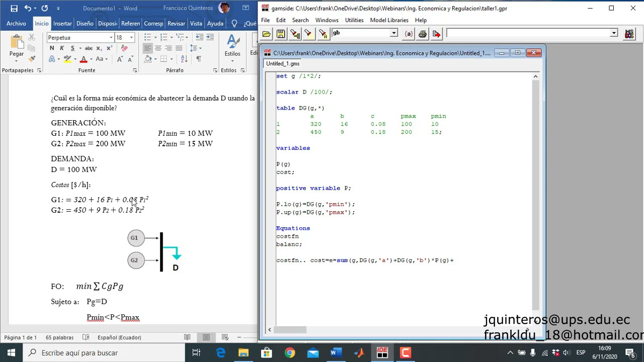This screenshot has height=362, width=644.
Task: Decrease indent in Word paragraph group
Action: pyautogui.click(x=200, y=37)
